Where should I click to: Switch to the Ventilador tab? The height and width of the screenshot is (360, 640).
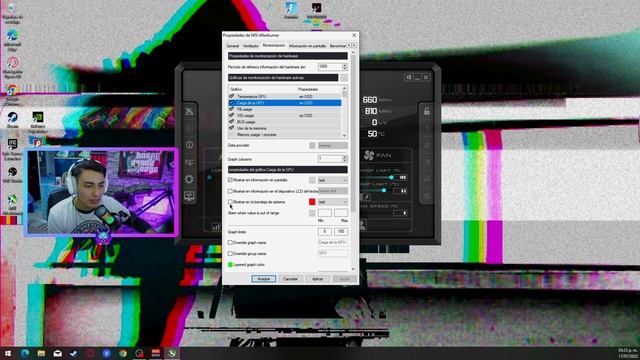click(x=251, y=46)
